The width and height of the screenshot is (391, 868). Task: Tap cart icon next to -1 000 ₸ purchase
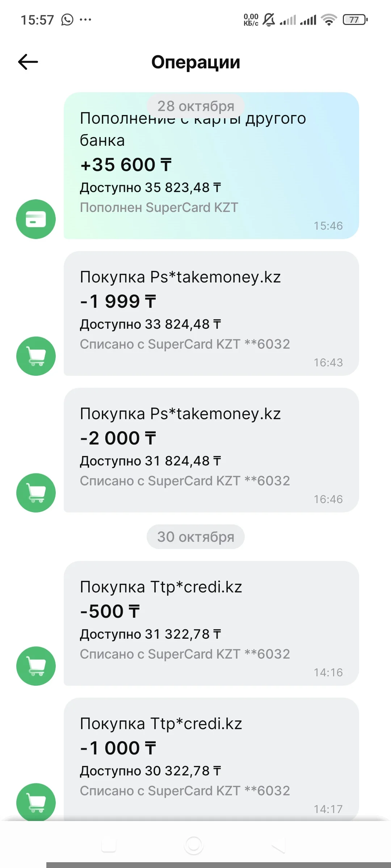pyautogui.click(x=36, y=802)
